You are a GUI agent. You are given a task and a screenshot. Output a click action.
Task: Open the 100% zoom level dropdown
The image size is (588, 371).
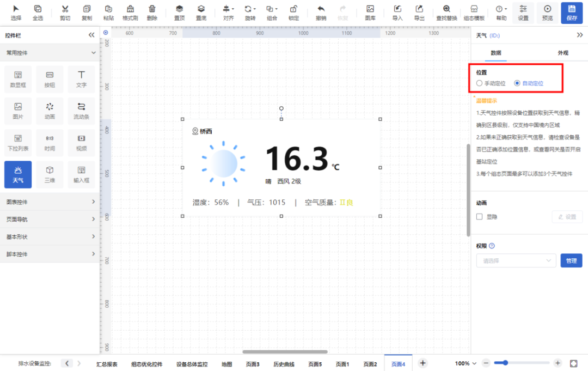[x=465, y=363]
